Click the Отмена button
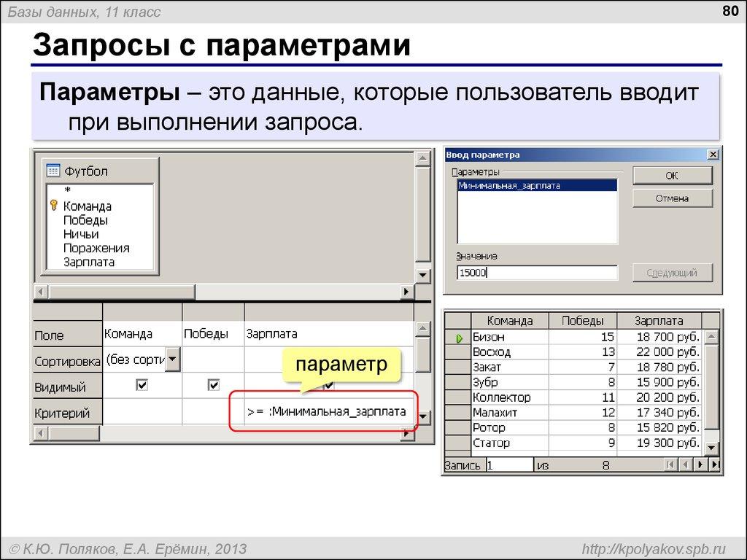 tap(672, 198)
